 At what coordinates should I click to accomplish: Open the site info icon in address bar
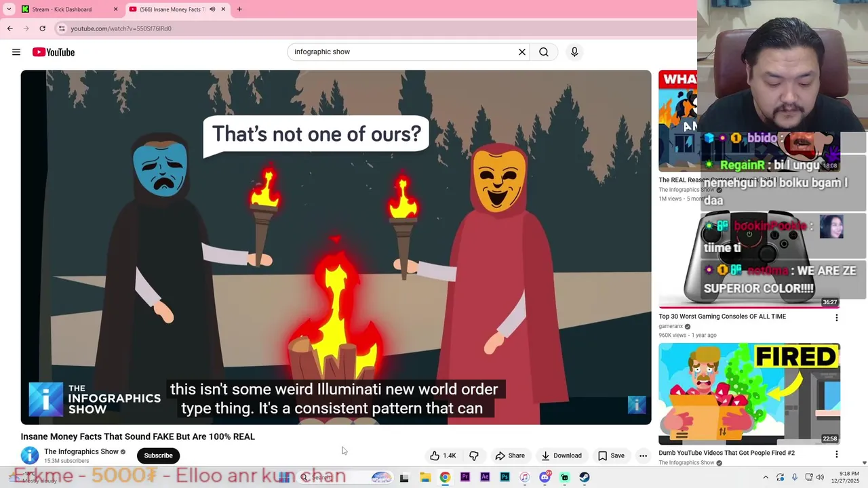tap(62, 28)
